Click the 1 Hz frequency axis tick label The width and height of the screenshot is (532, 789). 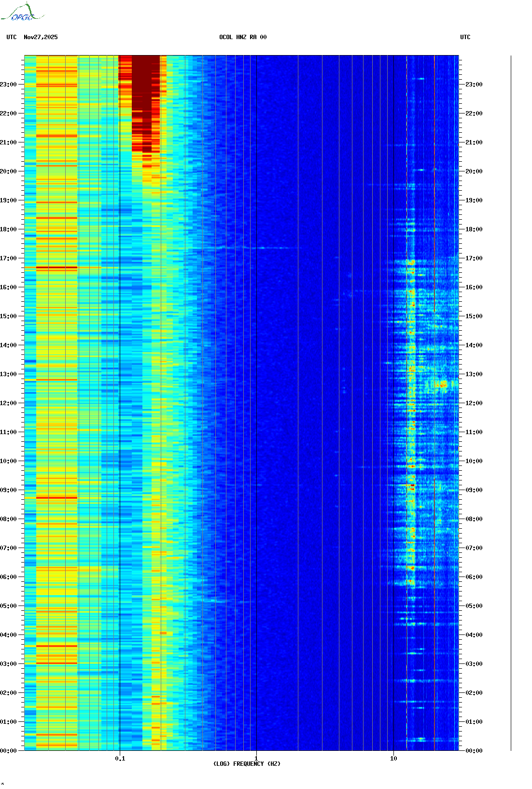pos(256,758)
